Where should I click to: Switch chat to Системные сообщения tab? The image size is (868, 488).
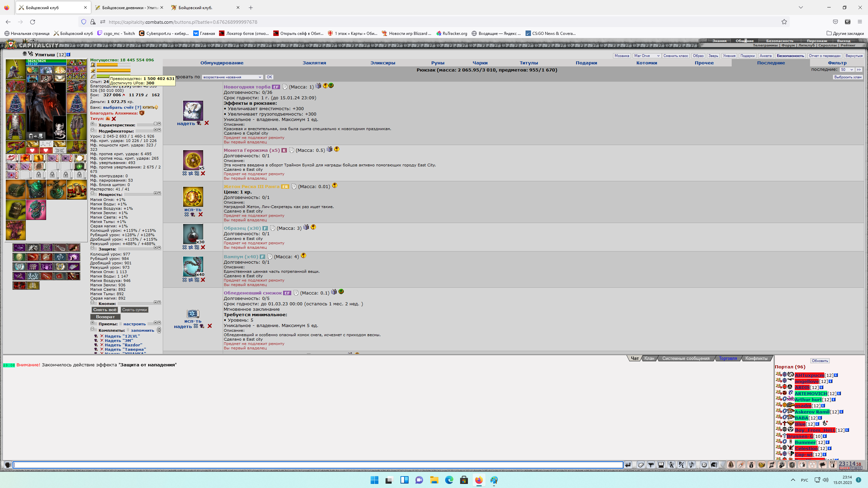tap(686, 359)
